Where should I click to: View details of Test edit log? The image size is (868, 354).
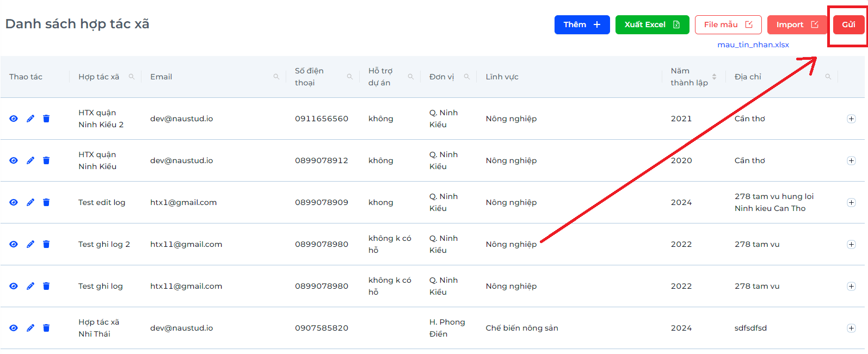point(14,202)
